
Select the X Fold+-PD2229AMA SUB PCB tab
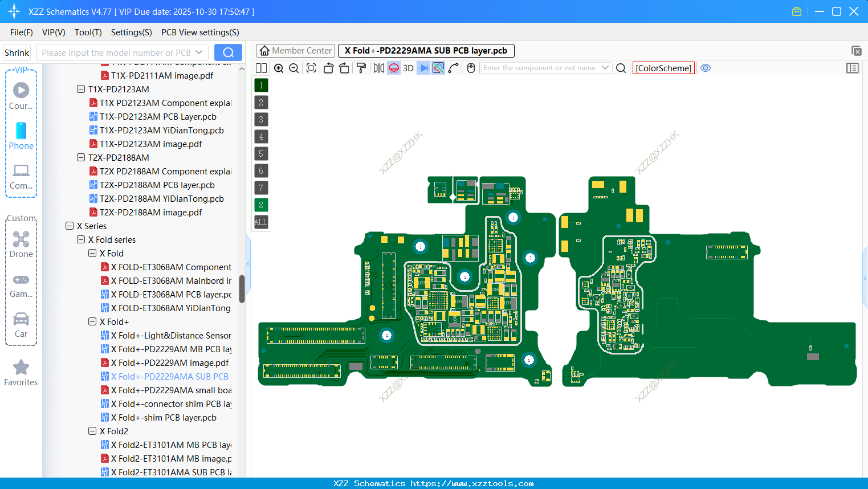pyautogui.click(x=425, y=50)
